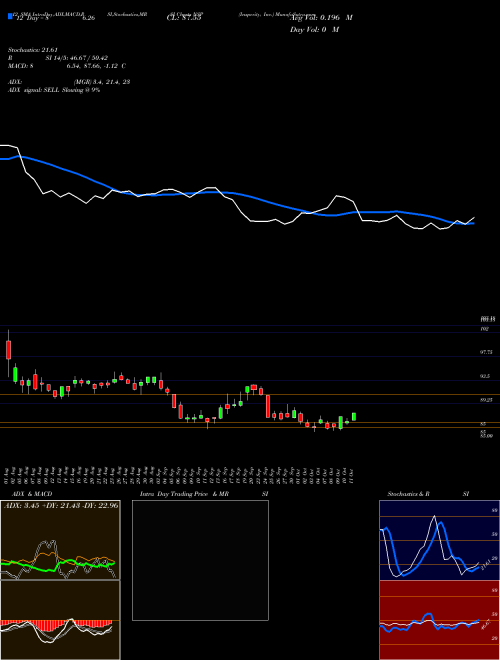The image size is (500, 660).
Task: Click the 92.5 price axis label
Action: (x=485, y=376)
